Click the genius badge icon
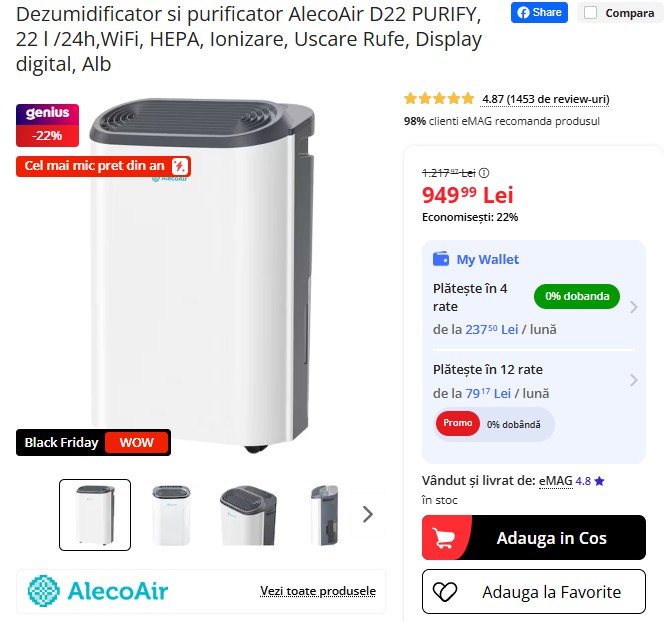Screen dimensions: 664x622 click(x=47, y=113)
